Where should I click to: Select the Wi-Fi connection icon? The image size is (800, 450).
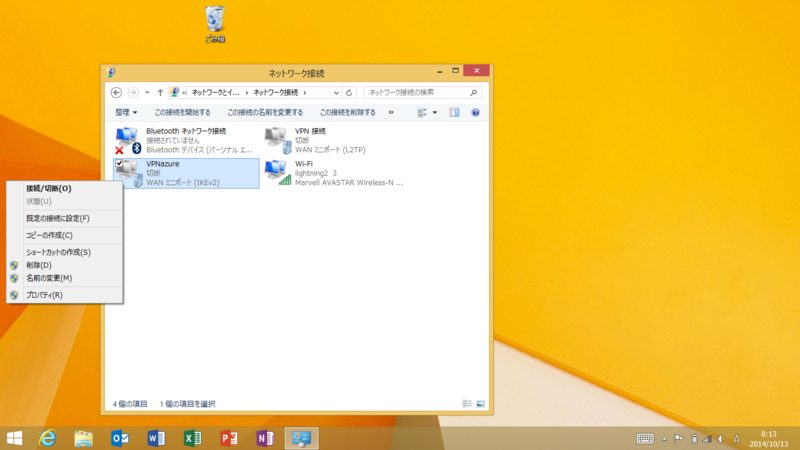click(x=278, y=172)
